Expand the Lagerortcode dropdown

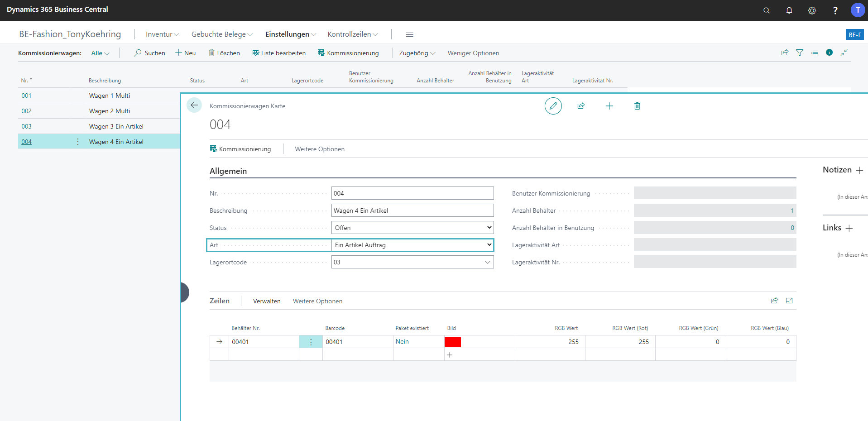point(487,262)
